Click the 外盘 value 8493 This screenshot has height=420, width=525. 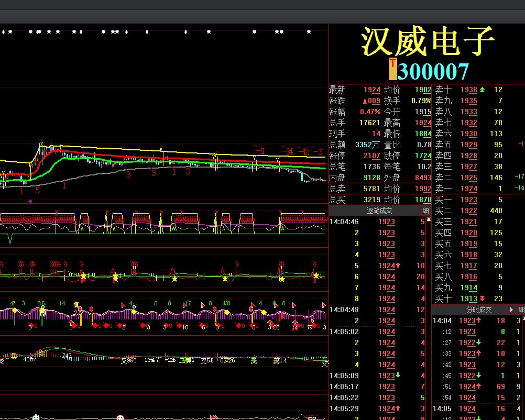(423, 178)
